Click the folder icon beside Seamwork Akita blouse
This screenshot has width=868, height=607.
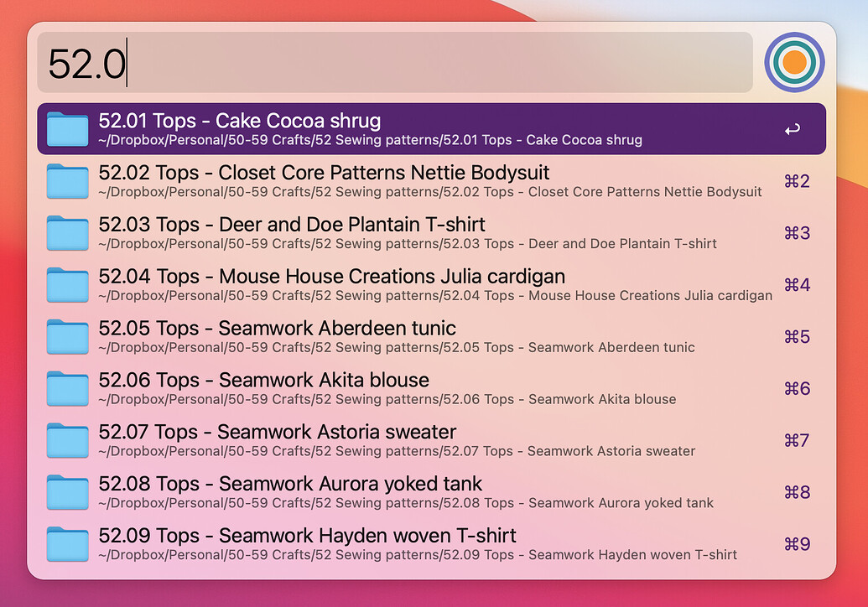[x=67, y=389]
